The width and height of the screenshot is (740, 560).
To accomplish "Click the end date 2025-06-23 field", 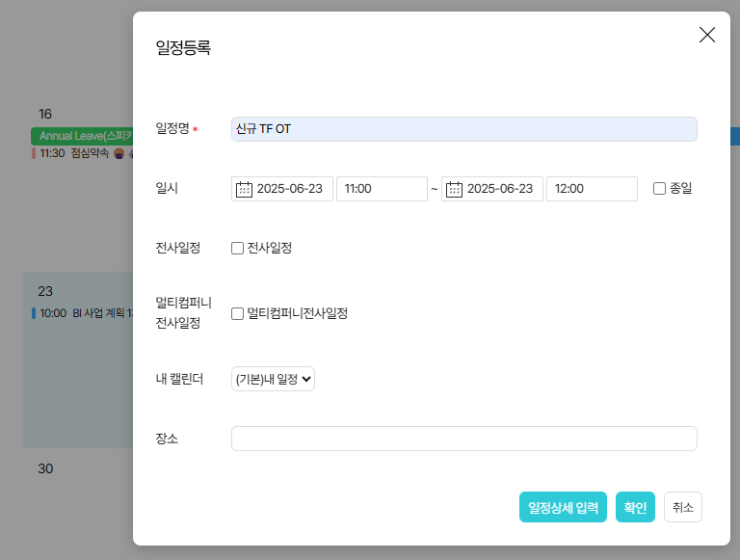I will (x=504, y=189).
